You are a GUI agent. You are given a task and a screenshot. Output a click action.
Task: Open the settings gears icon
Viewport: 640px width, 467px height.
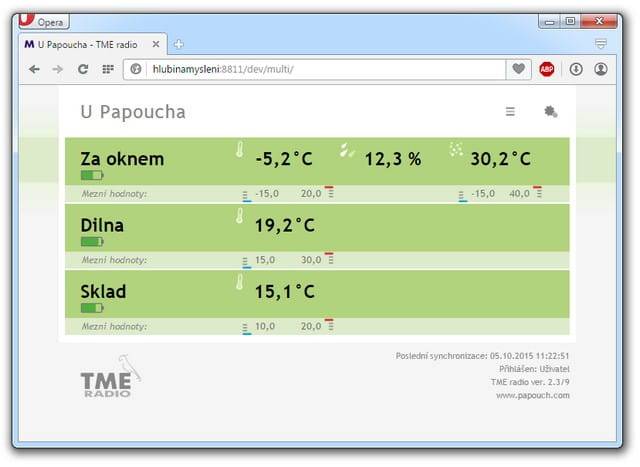pos(550,112)
